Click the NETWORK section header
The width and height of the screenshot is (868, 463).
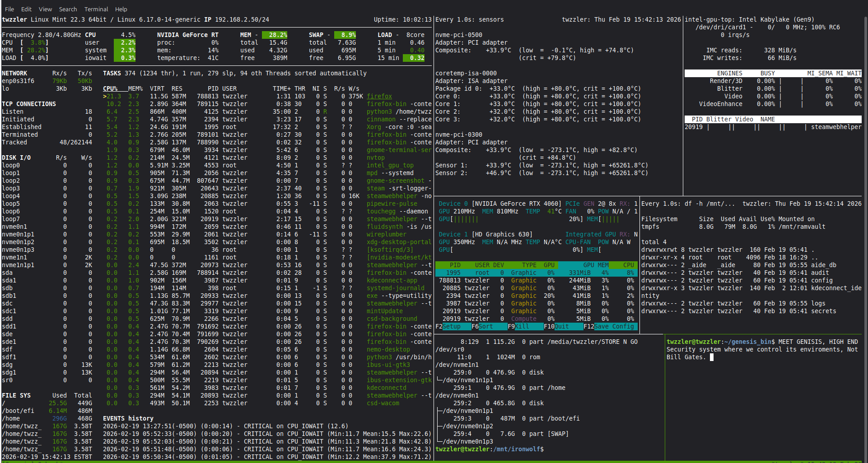click(x=14, y=73)
